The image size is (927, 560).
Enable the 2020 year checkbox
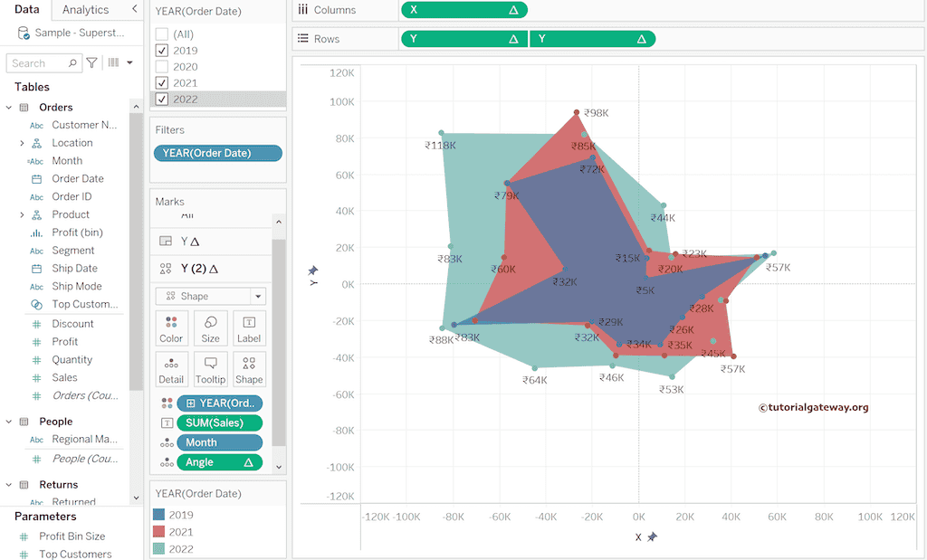pyautogui.click(x=162, y=67)
